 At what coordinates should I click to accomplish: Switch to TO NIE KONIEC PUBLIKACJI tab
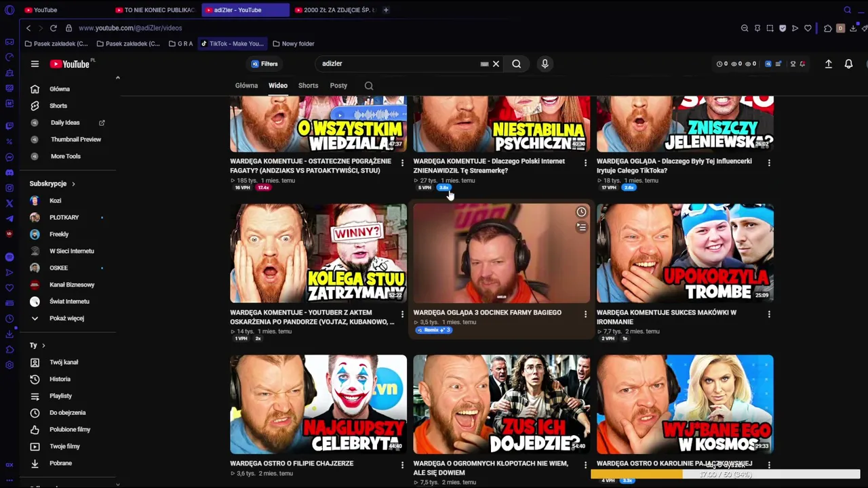tap(155, 10)
